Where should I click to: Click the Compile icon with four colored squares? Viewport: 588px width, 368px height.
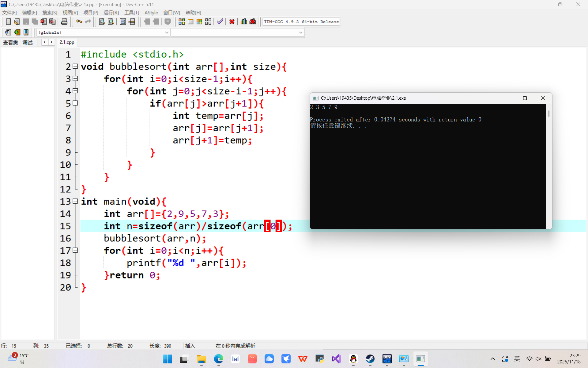coord(182,21)
